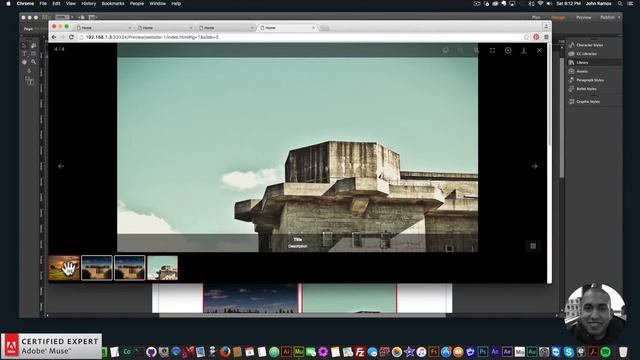Toggle the thumbnail grid icon in the lightbox
Image resolution: width=640 pixels, height=360 pixels.
(x=533, y=246)
